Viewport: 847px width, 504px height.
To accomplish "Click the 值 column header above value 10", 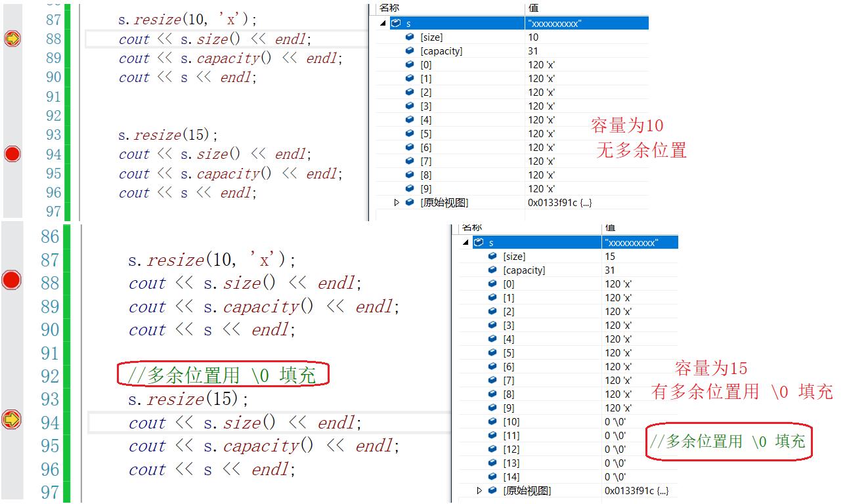I will pos(533,8).
